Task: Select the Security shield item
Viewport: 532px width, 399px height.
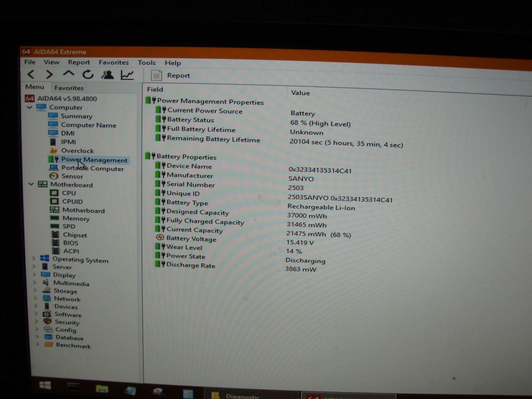Action: coord(62,321)
